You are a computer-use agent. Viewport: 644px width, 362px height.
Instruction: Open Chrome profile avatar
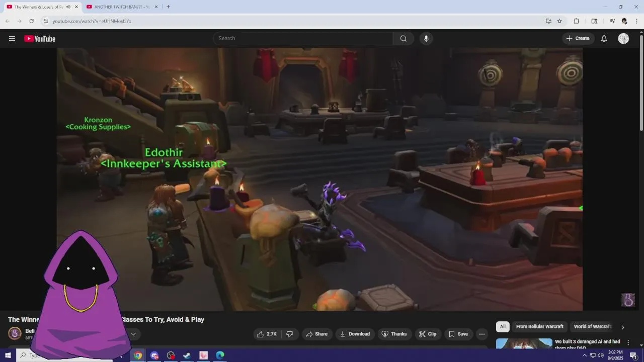624,21
